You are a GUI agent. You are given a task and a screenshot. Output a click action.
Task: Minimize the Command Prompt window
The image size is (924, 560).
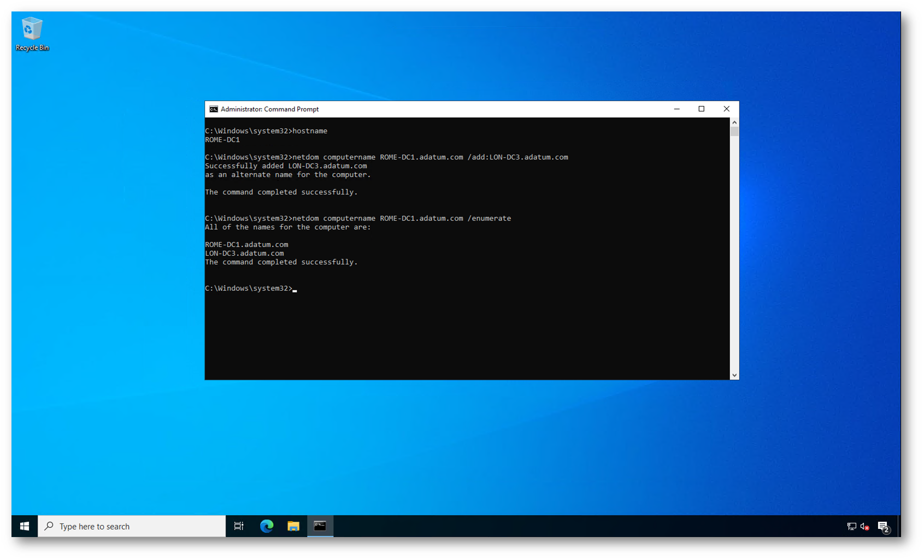coord(676,109)
